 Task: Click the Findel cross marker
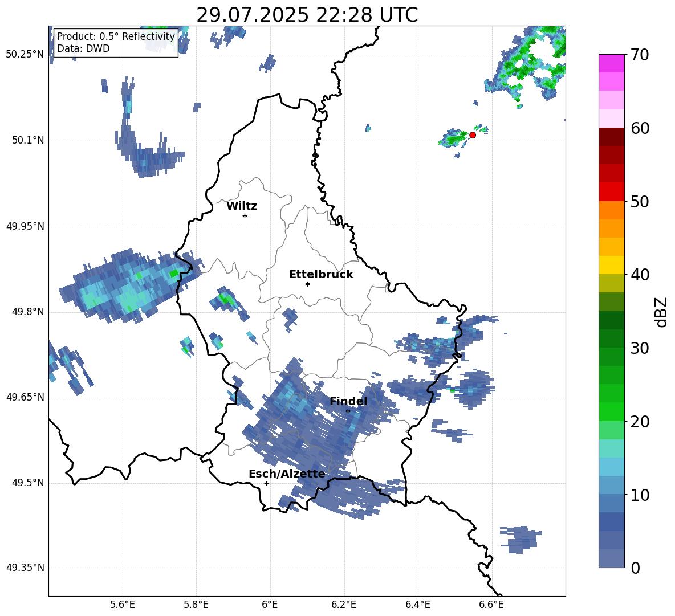(x=348, y=411)
